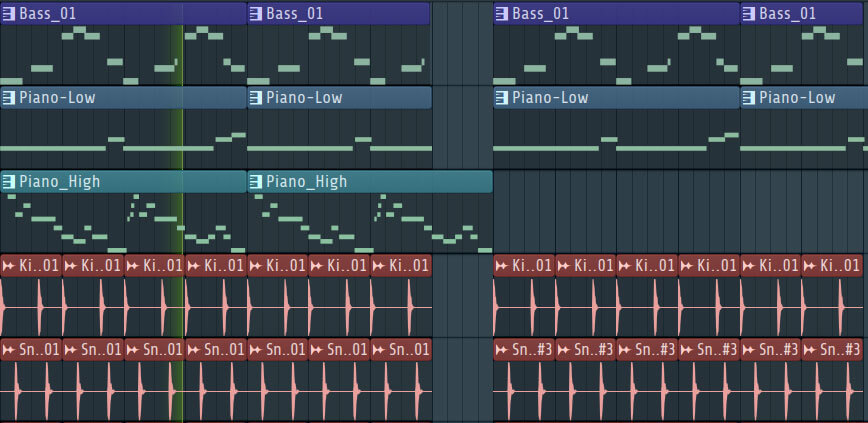The width and height of the screenshot is (868, 423).
Task: Open clip menu icon of rightmost Bass_01 pattern
Action: click(748, 14)
